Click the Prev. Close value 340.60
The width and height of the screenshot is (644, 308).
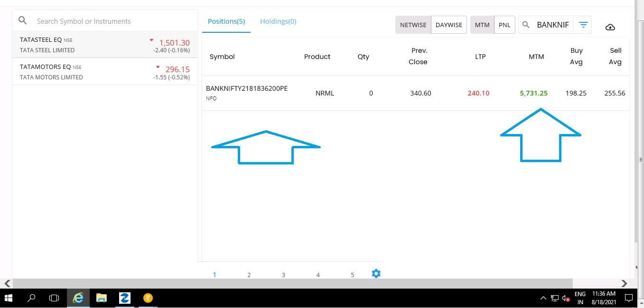tap(421, 93)
